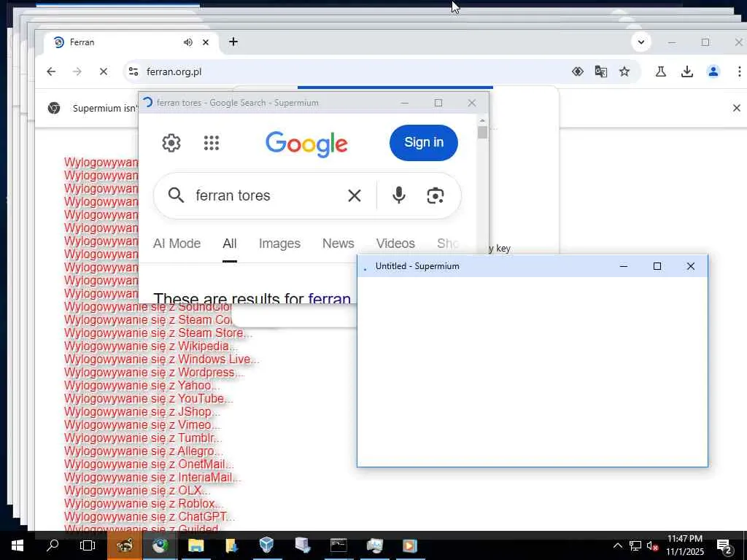Screen dimensions: 747x560
Task: Open the downloads icon in toolbar
Action: click(x=686, y=72)
